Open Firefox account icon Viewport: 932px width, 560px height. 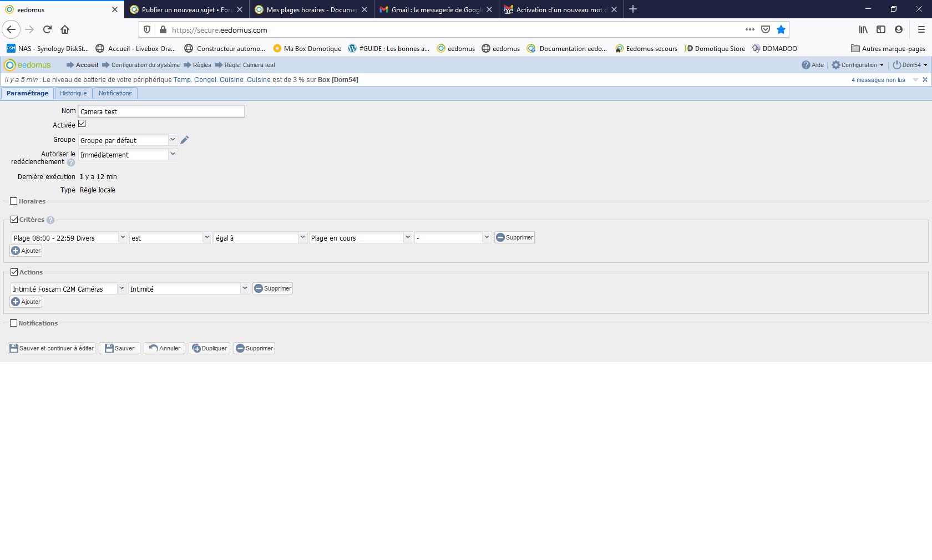click(x=899, y=29)
